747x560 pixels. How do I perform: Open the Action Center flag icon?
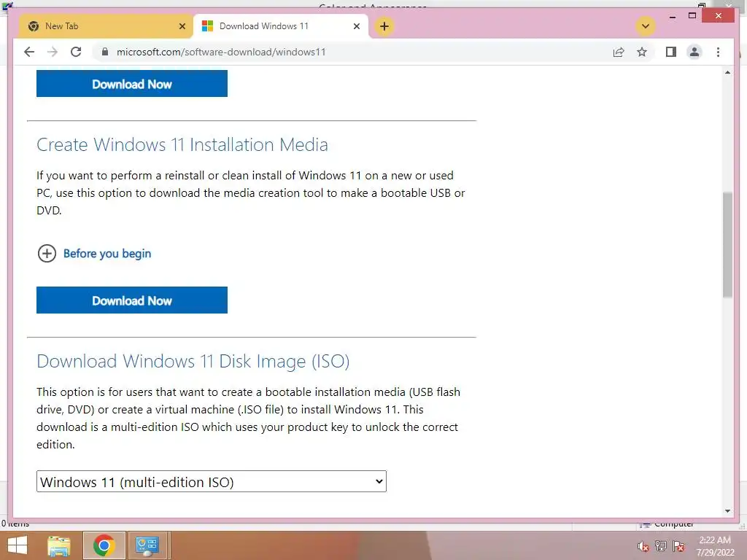678,546
